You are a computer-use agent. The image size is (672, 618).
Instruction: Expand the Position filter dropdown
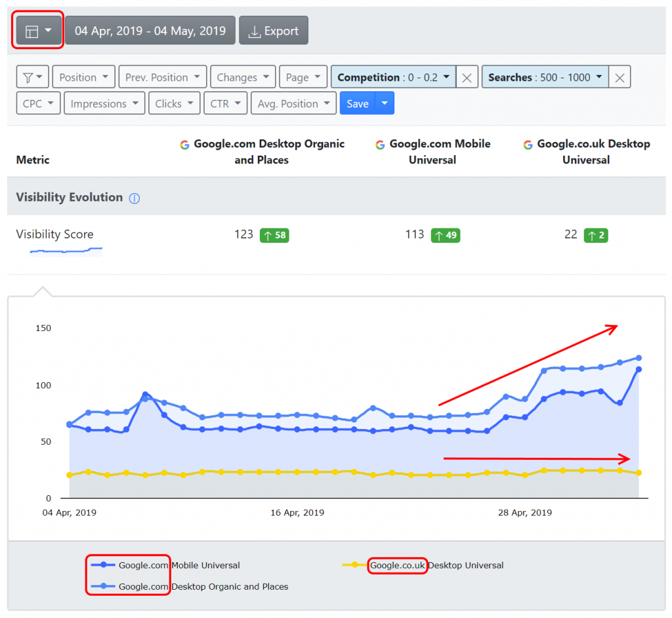pyautogui.click(x=83, y=77)
